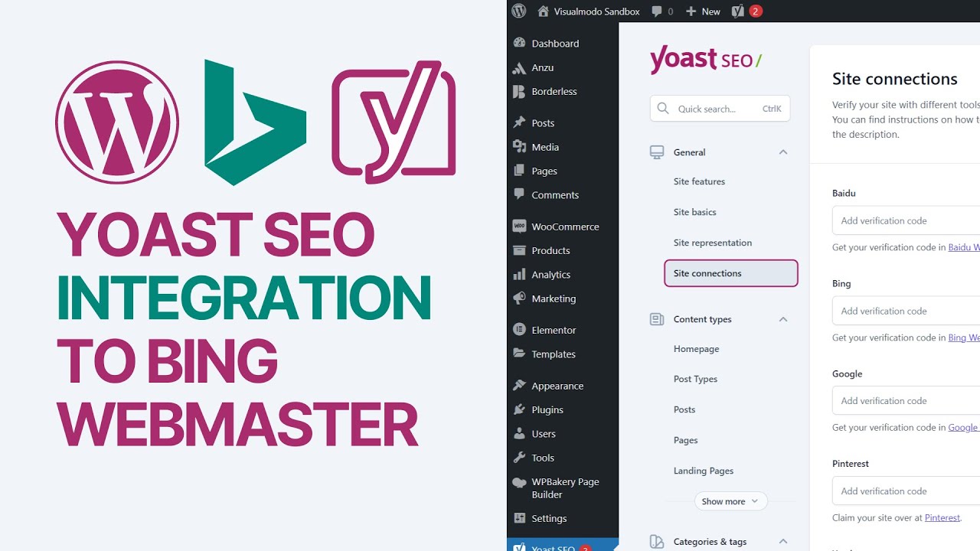
Task: Open the Pinterest claim link
Action: (942, 518)
